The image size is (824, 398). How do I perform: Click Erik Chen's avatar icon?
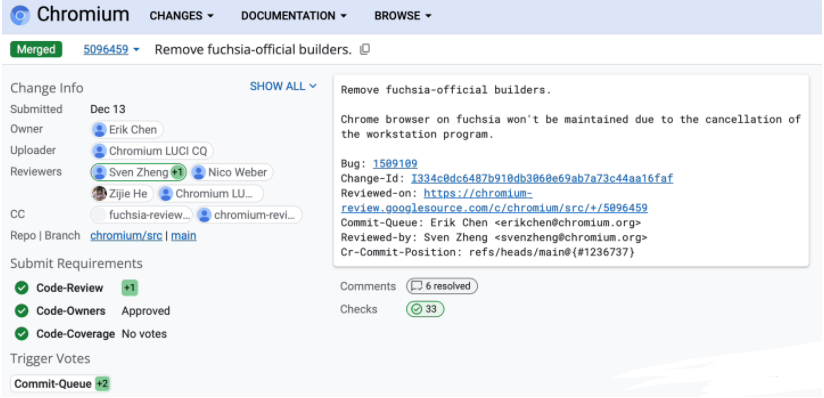[99, 130]
